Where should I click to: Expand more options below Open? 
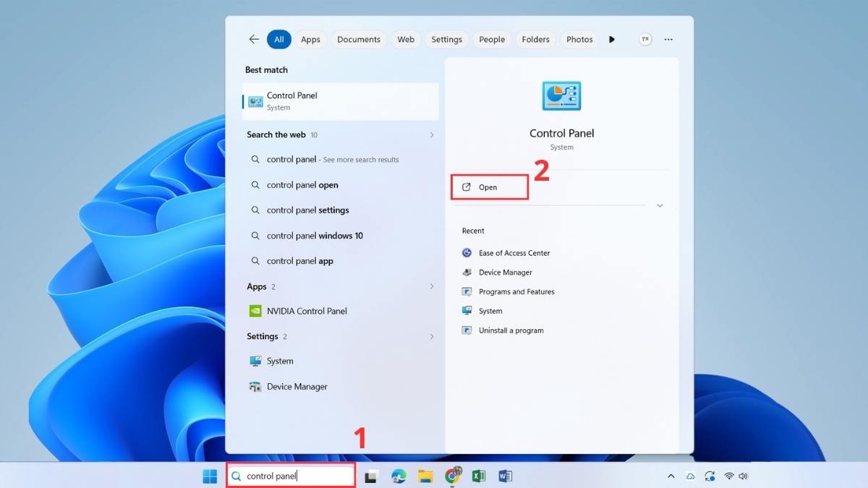pyautogui.click(x=659, y=205)
